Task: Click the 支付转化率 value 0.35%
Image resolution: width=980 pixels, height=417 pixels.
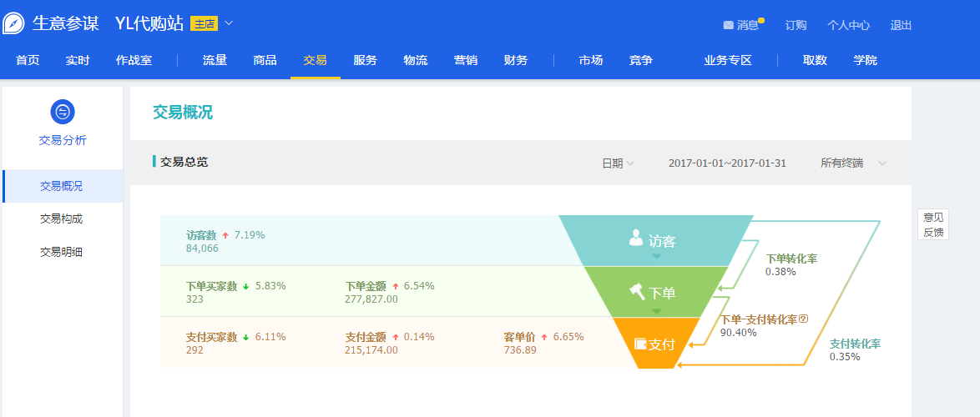Action: pos(845,356)
